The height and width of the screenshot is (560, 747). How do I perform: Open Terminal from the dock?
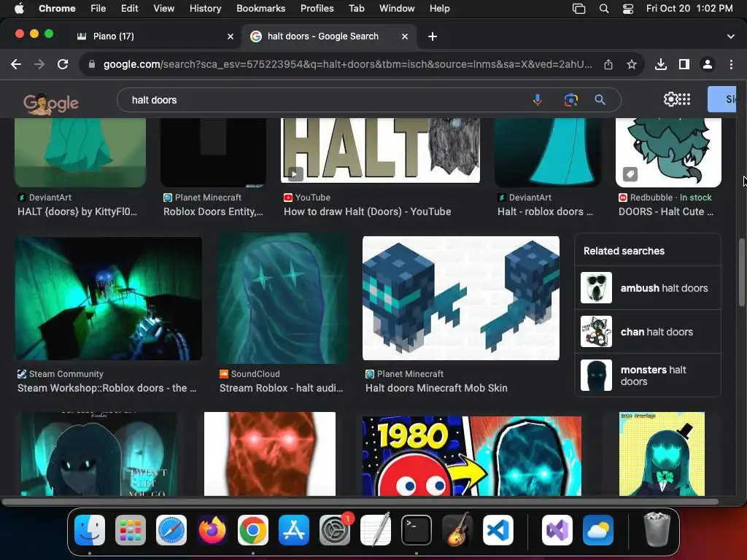417,530
